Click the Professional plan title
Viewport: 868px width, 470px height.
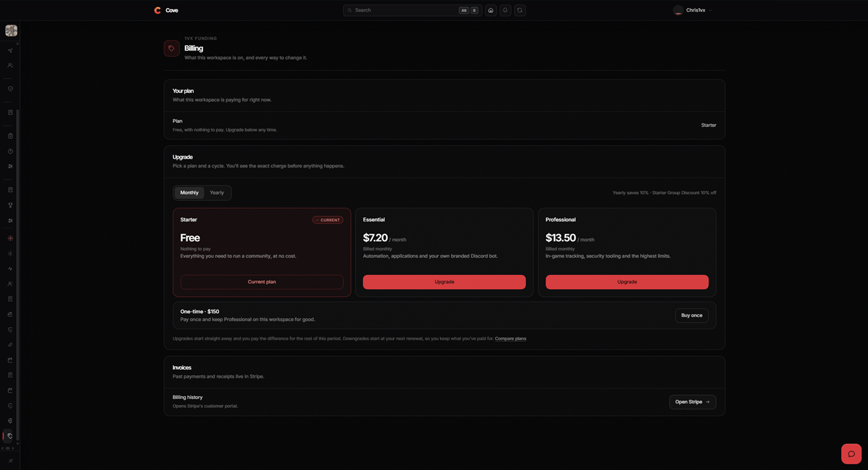point(560,219)
